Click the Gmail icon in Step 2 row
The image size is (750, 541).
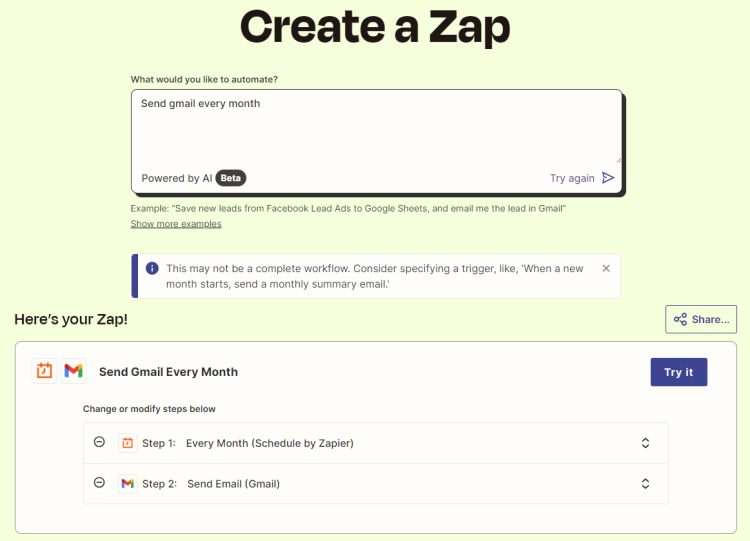127,484
